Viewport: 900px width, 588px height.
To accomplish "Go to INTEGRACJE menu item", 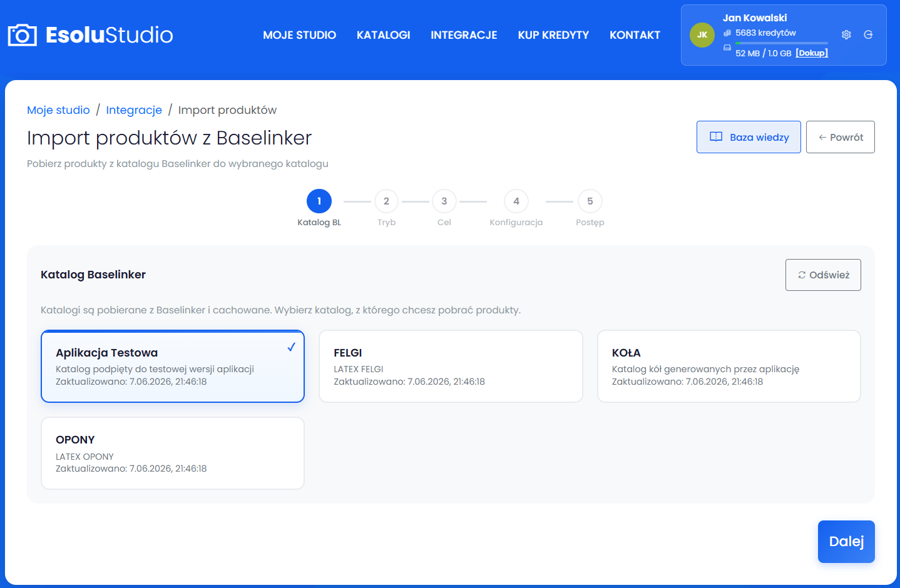I will 464,35.
